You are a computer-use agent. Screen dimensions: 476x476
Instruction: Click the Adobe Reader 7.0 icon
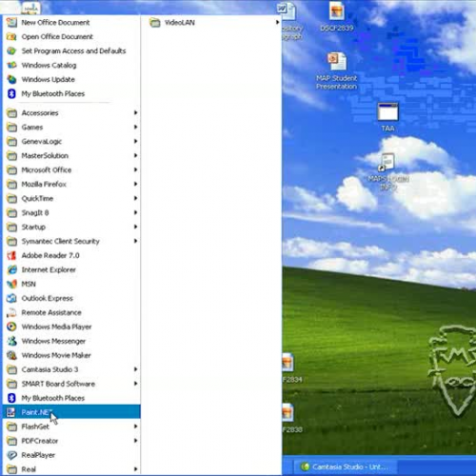point(11,255)
